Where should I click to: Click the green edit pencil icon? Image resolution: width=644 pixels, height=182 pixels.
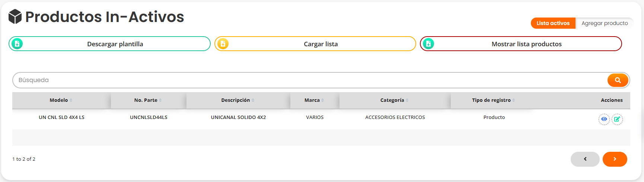617,119
